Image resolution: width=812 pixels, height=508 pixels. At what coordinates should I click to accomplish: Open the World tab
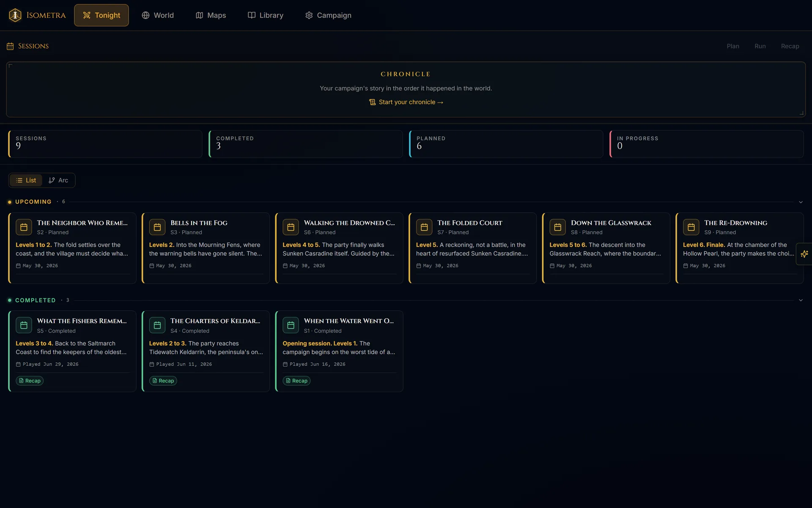pyautogui.click(x=158, y=15)
